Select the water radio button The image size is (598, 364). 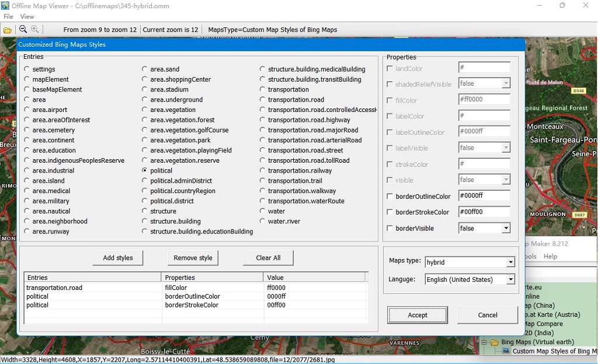point(262,211)
